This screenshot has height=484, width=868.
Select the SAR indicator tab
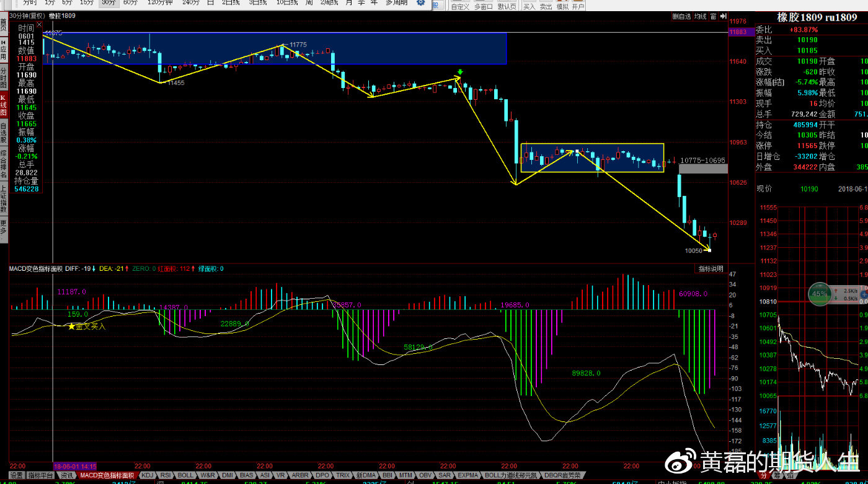pos(445,475)
